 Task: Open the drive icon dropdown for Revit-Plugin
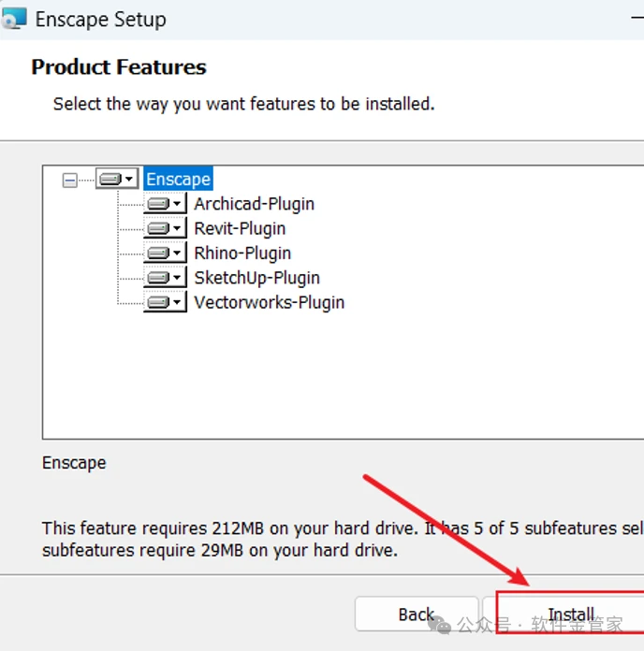pyautogui.click(x=165, y=228)
